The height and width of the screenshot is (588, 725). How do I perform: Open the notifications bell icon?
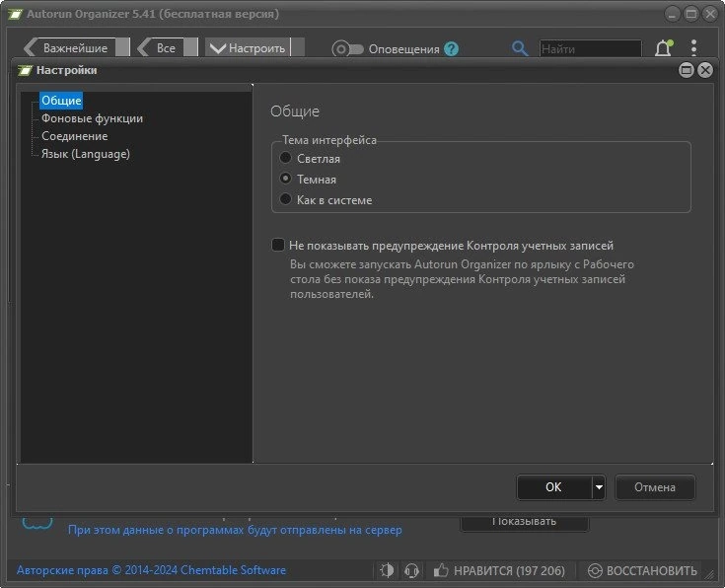(x=664, y=48)
